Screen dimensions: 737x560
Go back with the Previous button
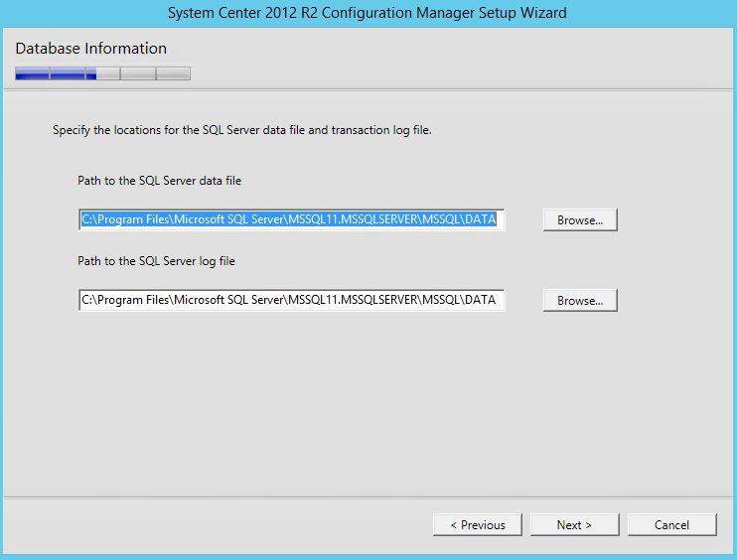coord(478,525)
